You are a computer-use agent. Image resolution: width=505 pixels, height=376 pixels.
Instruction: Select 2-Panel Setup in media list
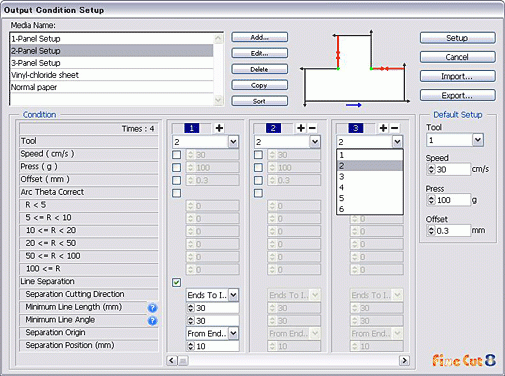[x=112, y=51]
